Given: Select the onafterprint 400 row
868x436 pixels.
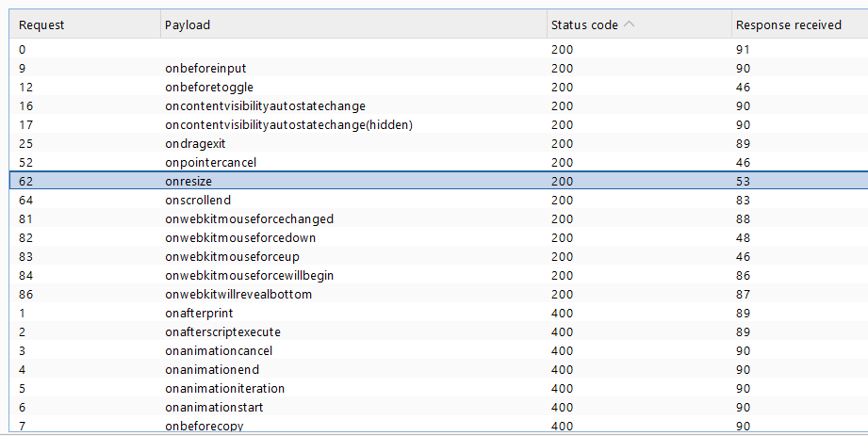Looking at the screenshot, I should (439, 313).
